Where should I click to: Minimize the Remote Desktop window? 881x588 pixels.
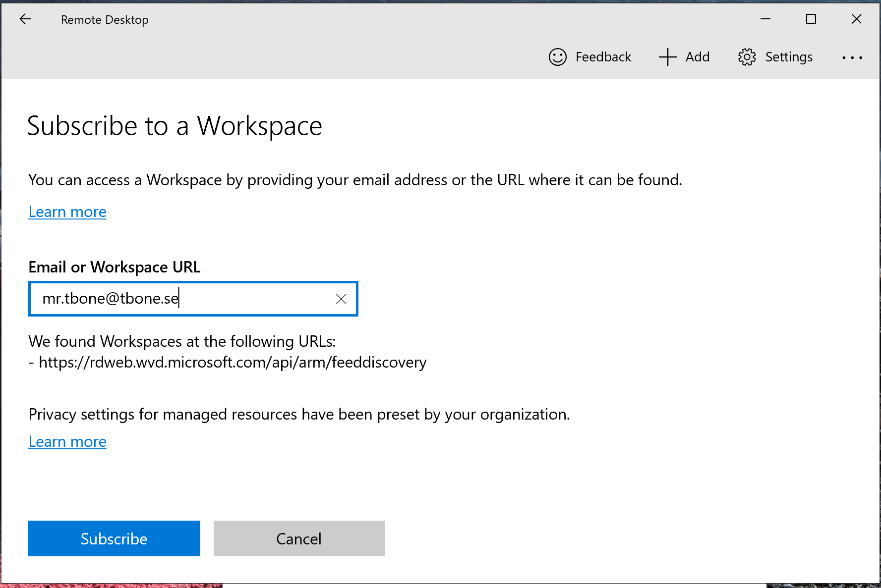(x=765, y=19)
